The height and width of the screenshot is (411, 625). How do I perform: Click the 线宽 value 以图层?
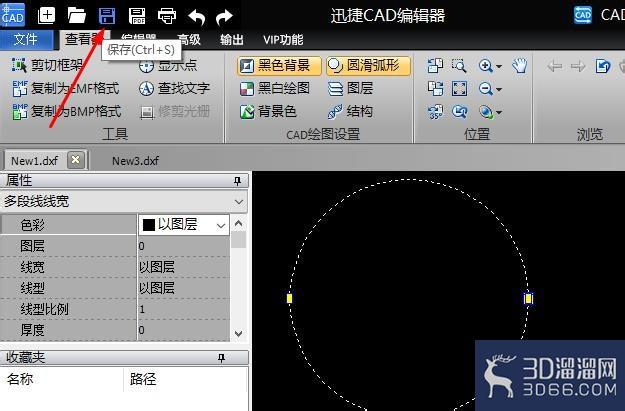184,267
